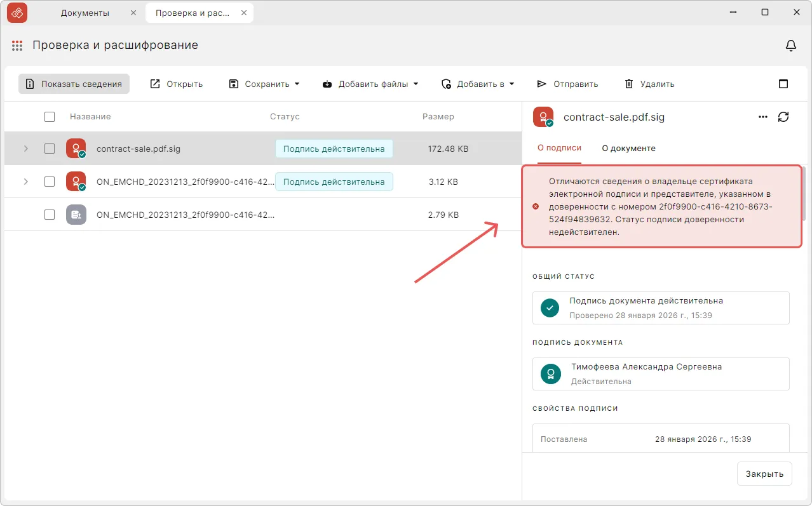
Task: Open the apps grid menu icon
Action: [x=18, y=46]
